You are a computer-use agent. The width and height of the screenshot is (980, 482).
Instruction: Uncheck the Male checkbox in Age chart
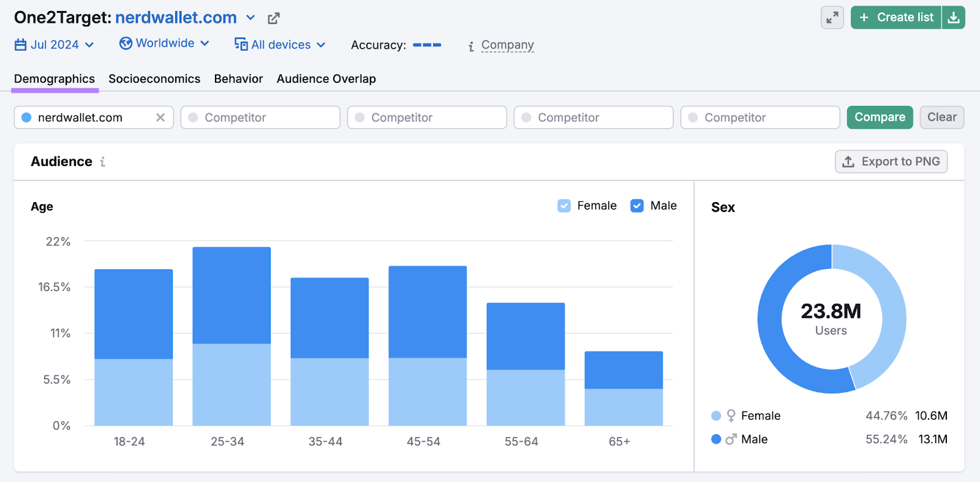tap(637, 206)
